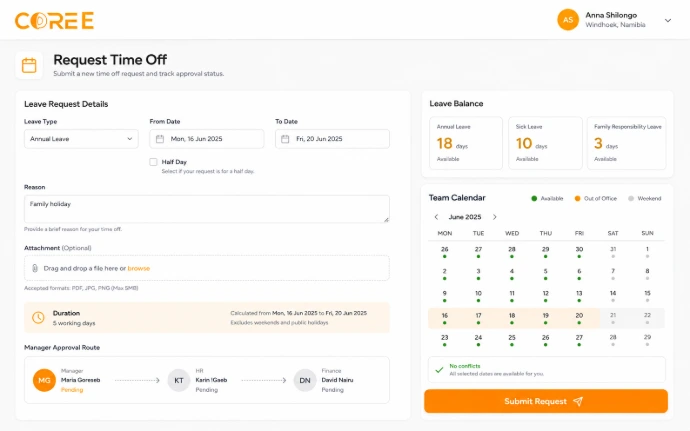Click the calendar icon in To Date
Viewport: 690px width, 431px height.
click(x=285, y=139)
